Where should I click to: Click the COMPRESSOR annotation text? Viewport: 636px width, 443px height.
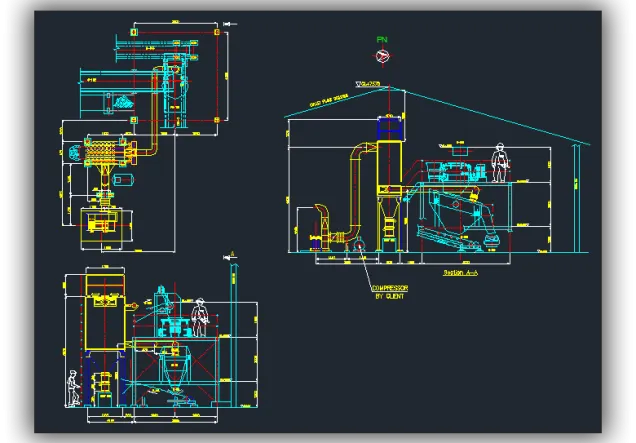click(390, 288)
